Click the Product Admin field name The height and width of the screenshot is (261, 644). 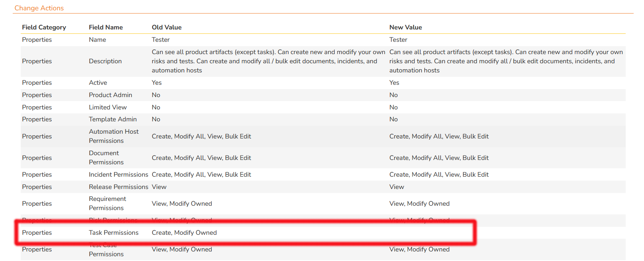point(110,95)
